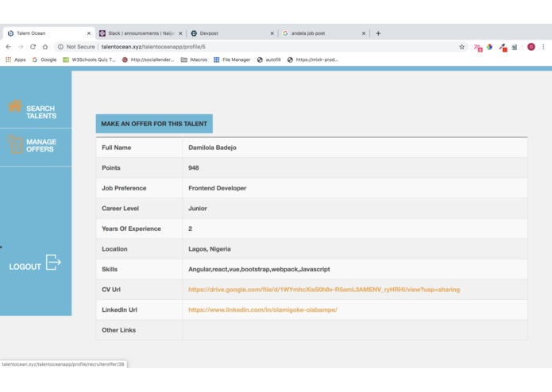The height and width of the screenshot is (392, 552).
Task: Select the name Damilola Badejo
Action: pos(212,148)
